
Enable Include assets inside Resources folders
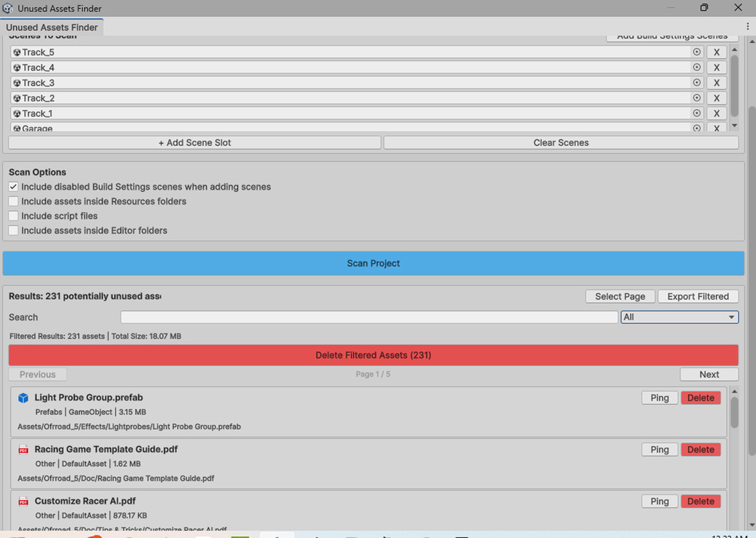[x=13, y=202]
